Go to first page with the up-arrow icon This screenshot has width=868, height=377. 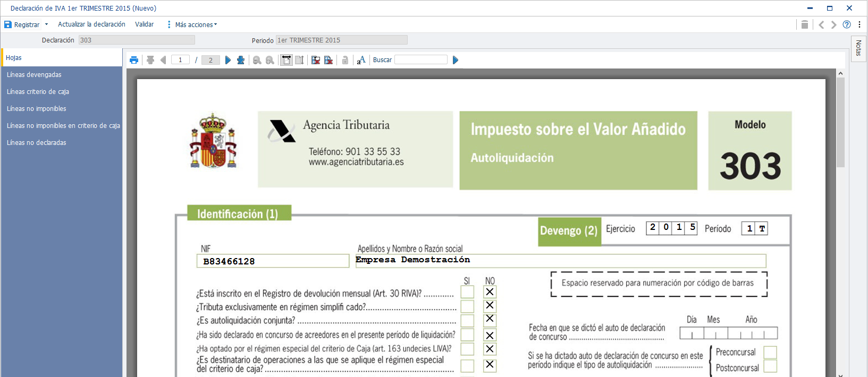(x=150, y=60)
